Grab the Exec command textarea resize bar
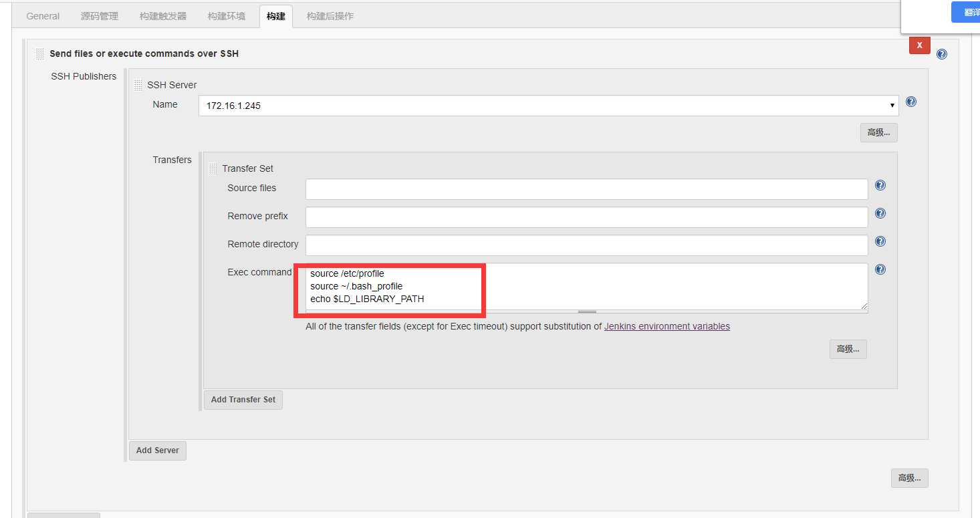Image resolution: width=980 pixels, height=518 pixels. [587, 311]
